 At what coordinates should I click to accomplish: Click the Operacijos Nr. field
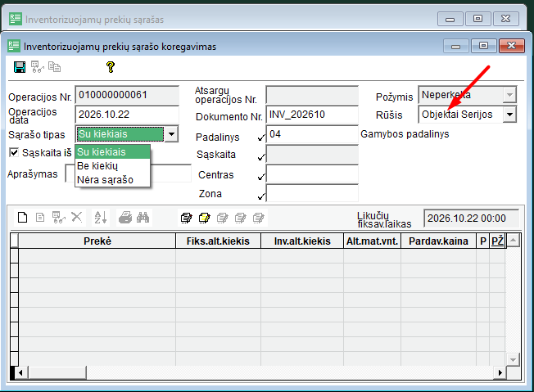(127, 95)
